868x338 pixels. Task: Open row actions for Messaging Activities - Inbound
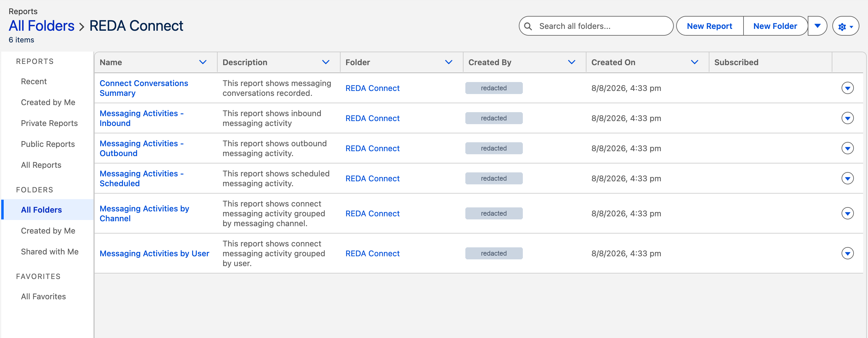click(847, 118)
